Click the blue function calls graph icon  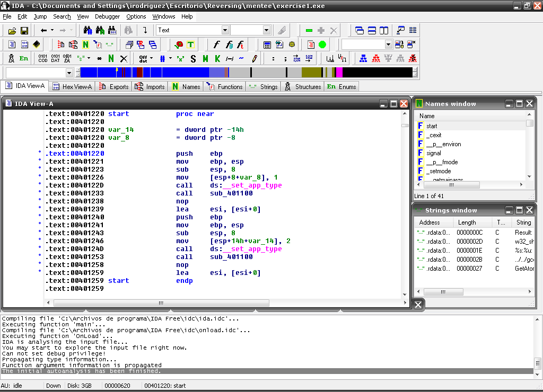coord(363,58)
